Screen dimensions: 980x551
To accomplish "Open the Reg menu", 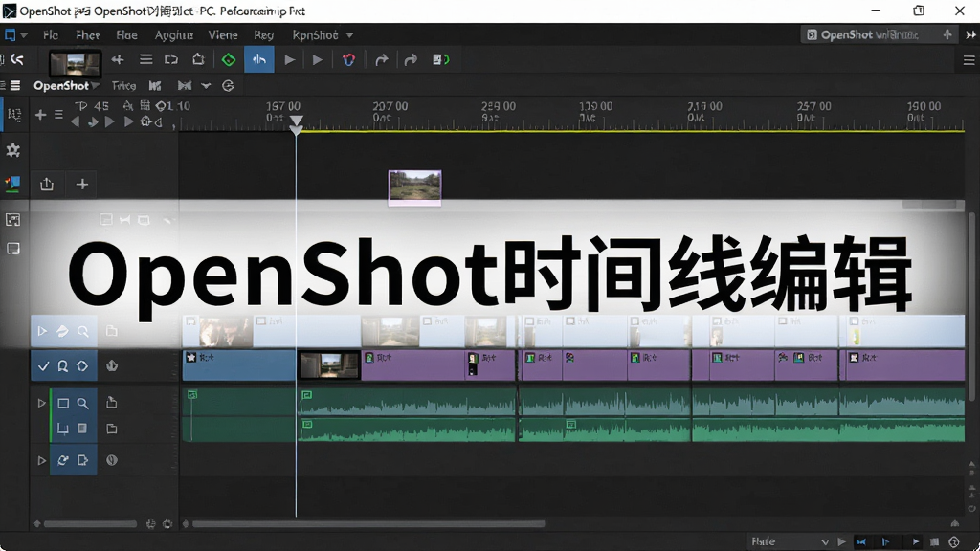I will (x=264, y=35).
